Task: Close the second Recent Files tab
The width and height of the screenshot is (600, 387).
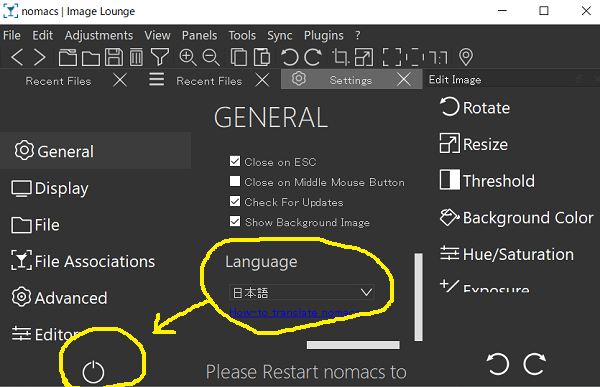Action: click(262, 80)
